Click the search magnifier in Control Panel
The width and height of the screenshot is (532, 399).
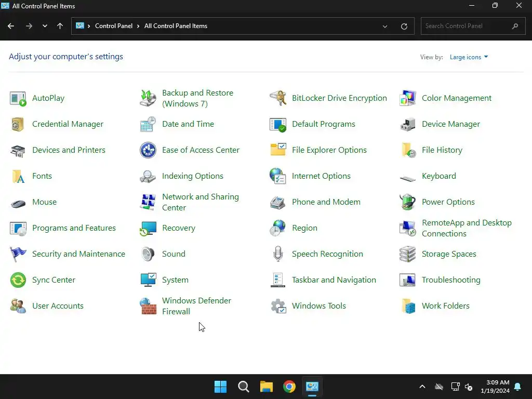pyautogui.click(x=515, y=26)
